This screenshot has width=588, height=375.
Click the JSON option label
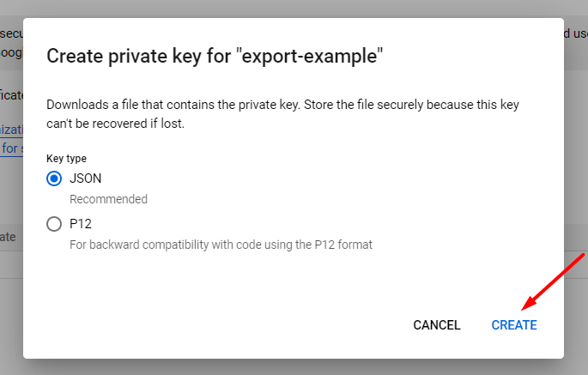point(86,178)
